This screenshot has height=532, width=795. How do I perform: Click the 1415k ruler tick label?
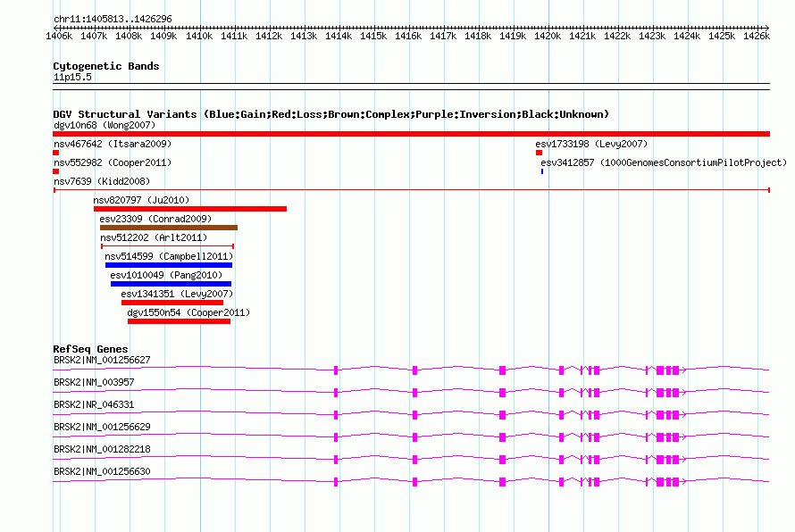point(373,36)
